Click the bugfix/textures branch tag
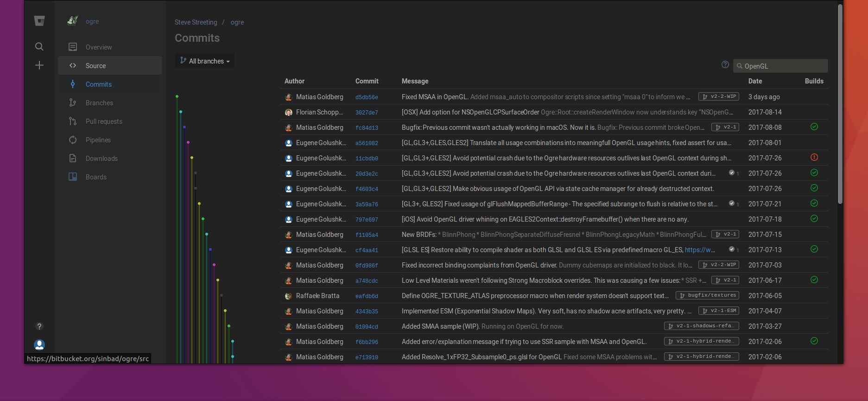 [707, 295]
